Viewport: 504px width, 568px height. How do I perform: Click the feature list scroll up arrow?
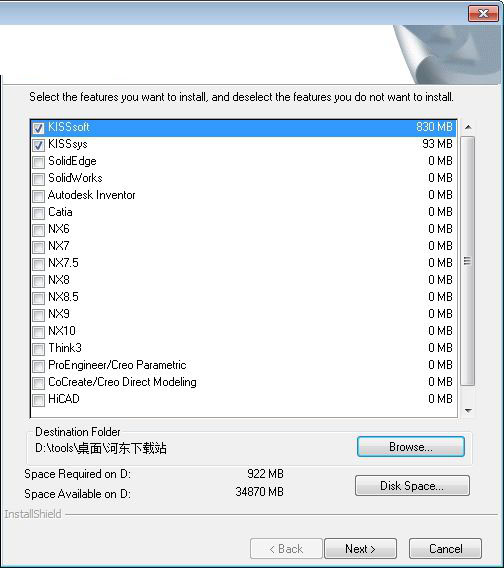468,127
